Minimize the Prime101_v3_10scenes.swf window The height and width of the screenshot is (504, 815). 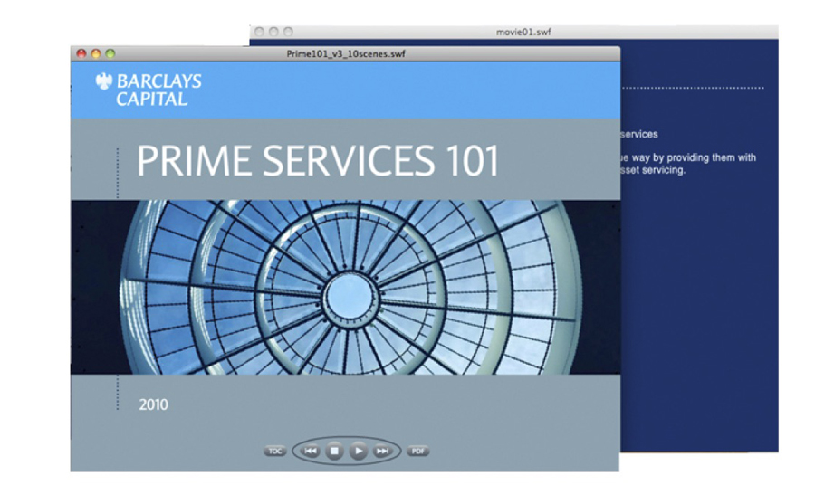coord(96,54)
